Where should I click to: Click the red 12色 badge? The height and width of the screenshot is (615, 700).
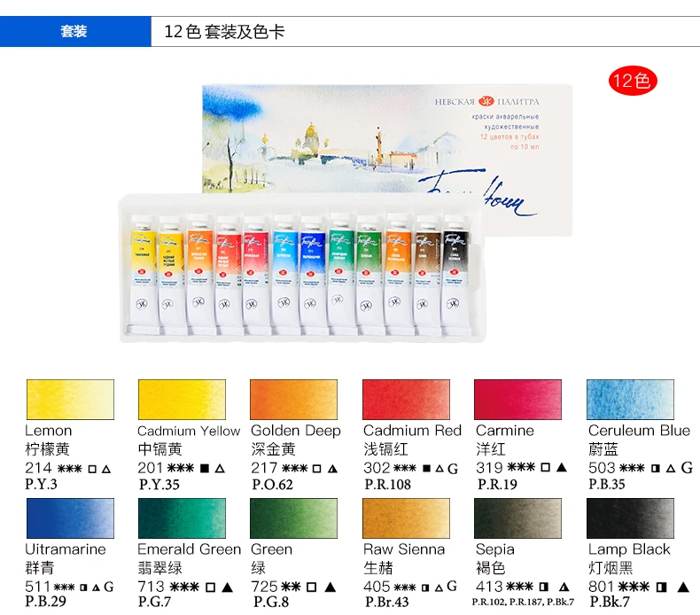633,81
